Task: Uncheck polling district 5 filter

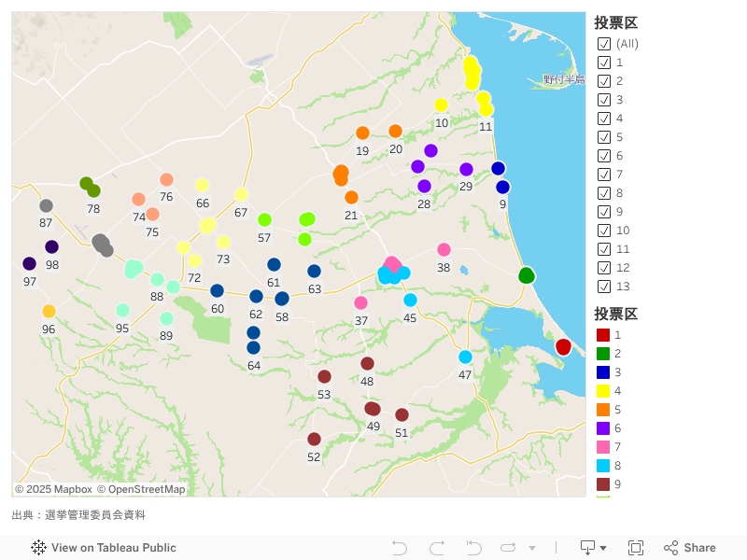Action: (604, 137)
